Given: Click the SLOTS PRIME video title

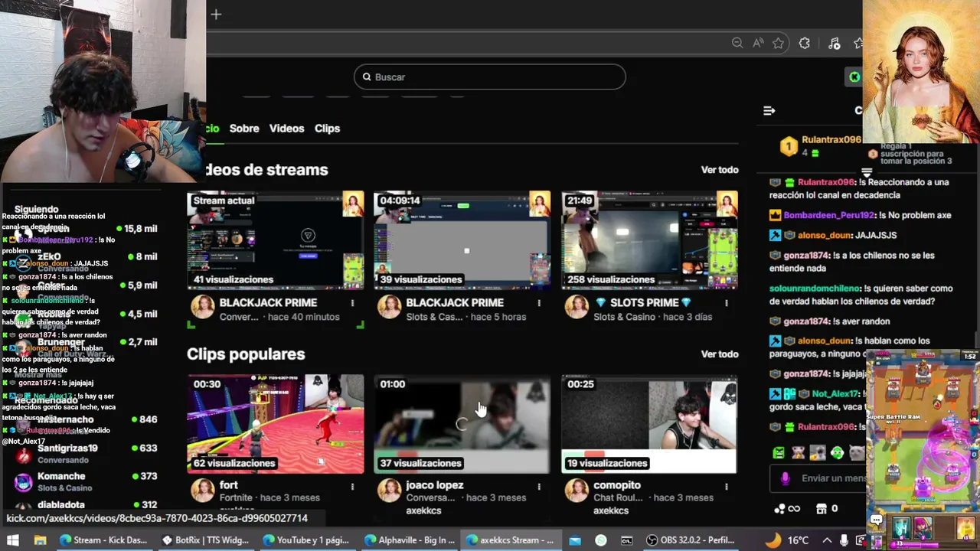Looking at the screenshot, I should (x=642, y=303).
